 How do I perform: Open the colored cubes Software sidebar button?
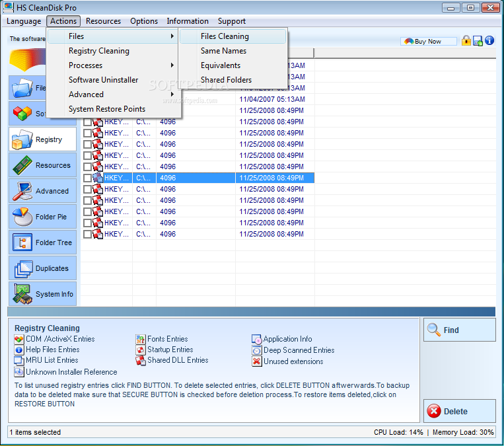(x=28, y=113)
